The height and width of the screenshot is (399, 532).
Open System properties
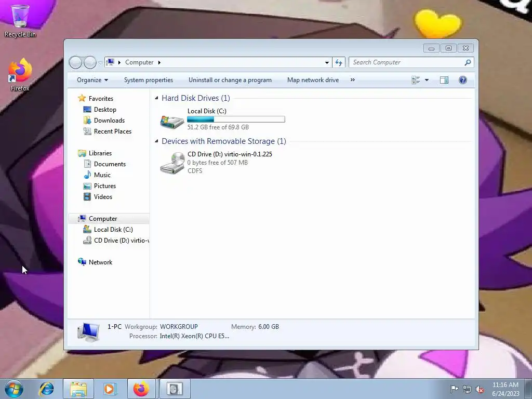[148, 80]
